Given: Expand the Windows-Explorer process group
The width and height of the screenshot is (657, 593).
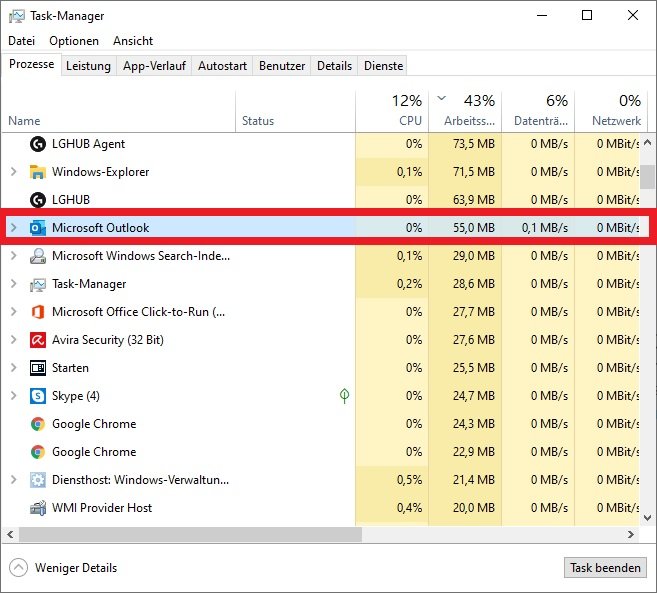Looking at the screenshot, I should click(13, 172).
